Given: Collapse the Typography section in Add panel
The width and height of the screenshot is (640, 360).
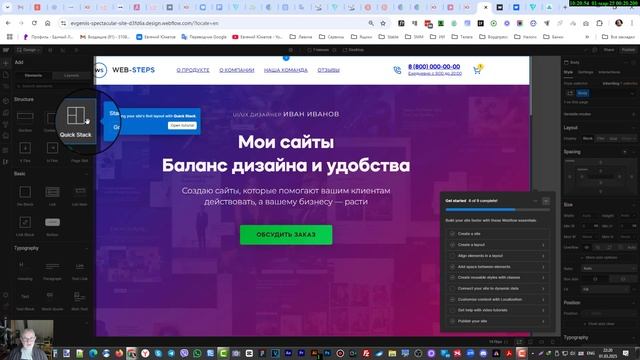Looking at the screenshot, I should pyautogui.click(x=86, y=248).
